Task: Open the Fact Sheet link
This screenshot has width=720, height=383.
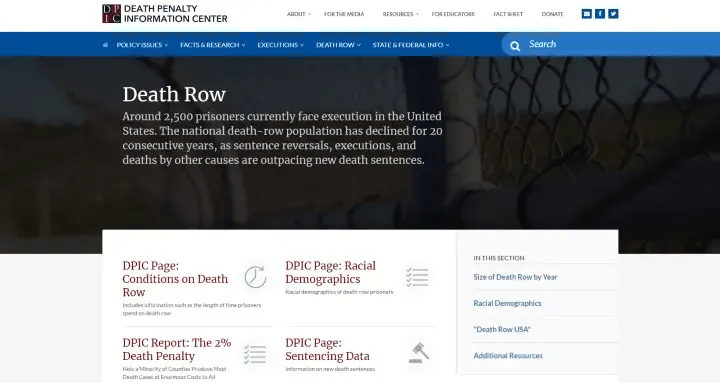Action: click(x=508, y=14)
